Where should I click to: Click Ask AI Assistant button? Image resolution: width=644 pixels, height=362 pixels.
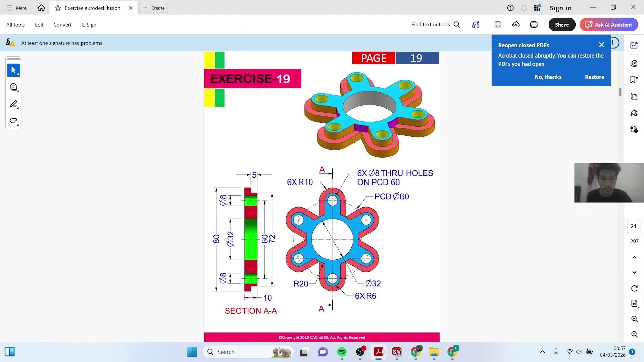tap(609, 24)
